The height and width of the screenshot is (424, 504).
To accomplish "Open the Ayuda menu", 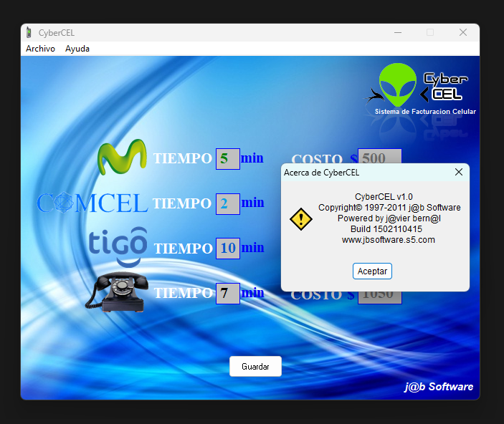I will click(77, 49).
